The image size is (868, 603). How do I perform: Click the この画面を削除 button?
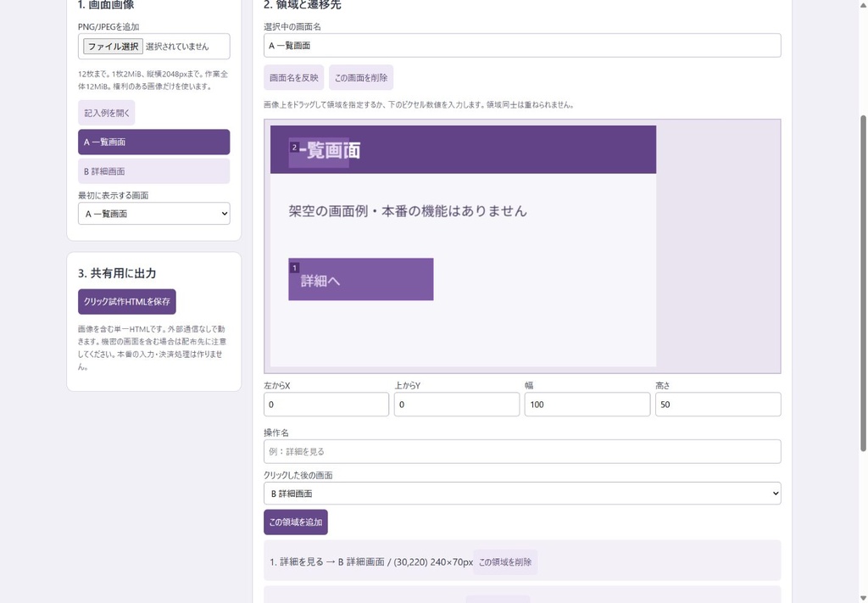tap(361, 77)
